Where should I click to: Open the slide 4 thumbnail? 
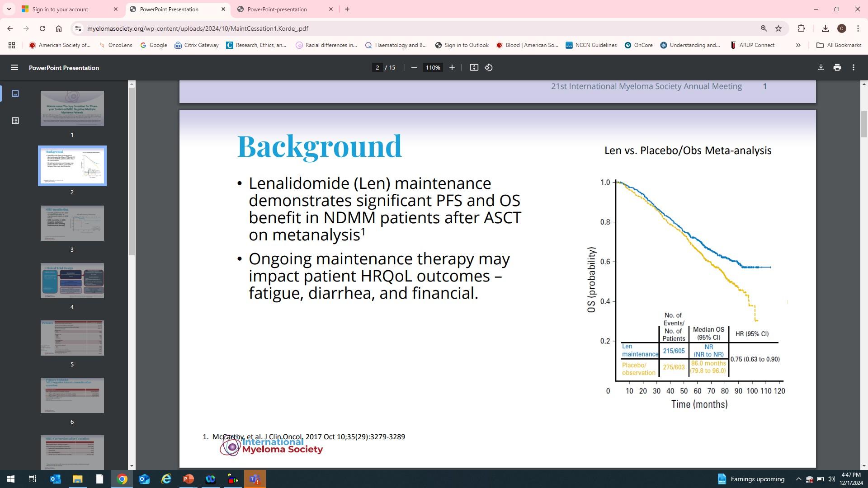click(72, 281)
